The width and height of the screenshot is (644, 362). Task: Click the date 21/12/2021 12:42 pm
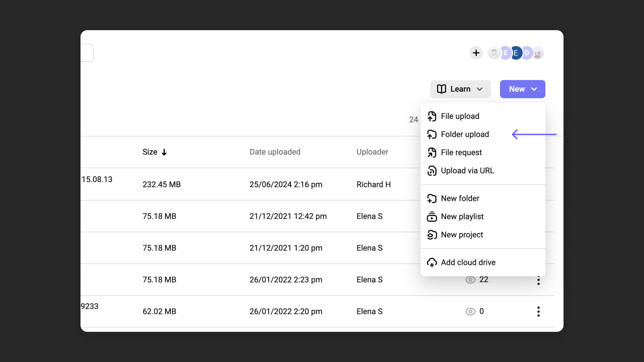tap(288, 216)
